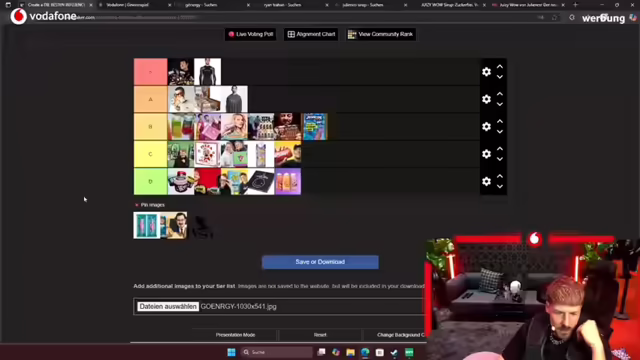Click Dateien auswählen file chooser button
Screen dimensions: 640x360
168,307
